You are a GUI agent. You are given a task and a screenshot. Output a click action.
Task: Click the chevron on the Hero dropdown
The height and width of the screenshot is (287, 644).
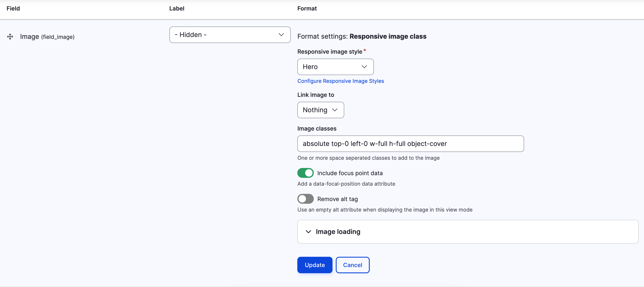[x=364, y=67]
